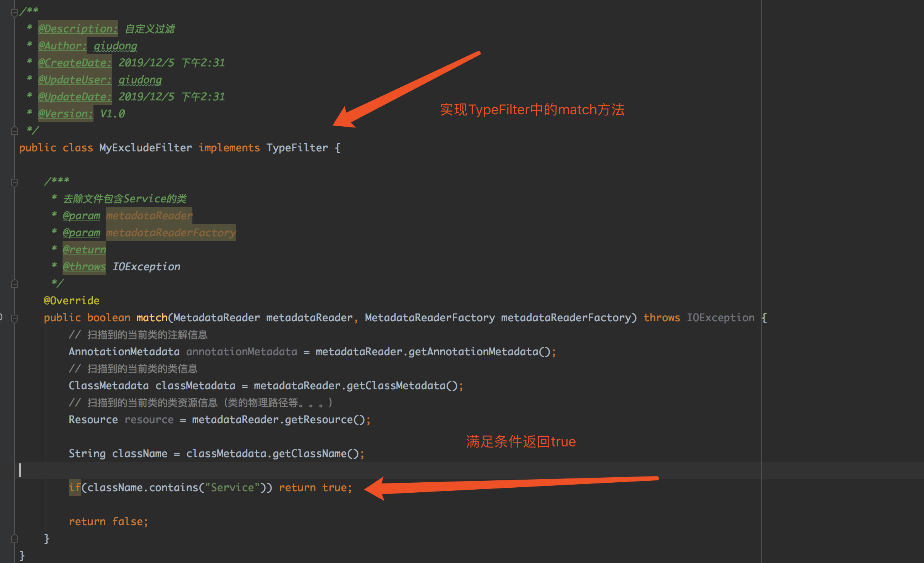Click fold end marker of method Javadoc
The width and height of the screenshot is (924, 563).
tap(15, 283)
